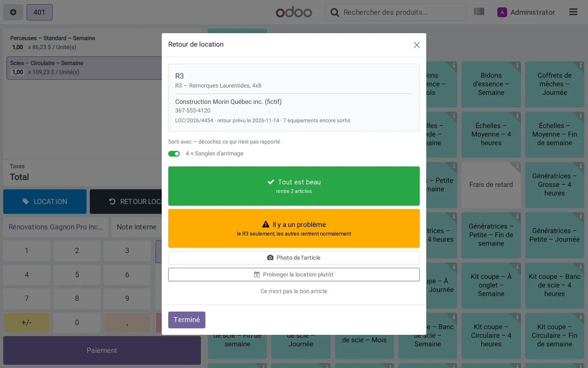Report an issue via Il y a un problème
The image size is (588, 368).
[x=294, y=228]
